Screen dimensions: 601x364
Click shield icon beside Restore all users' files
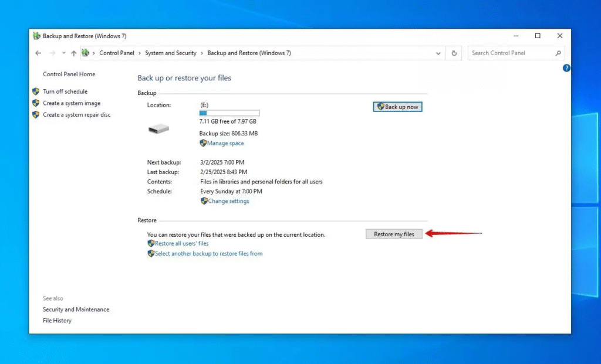[151, 243]
